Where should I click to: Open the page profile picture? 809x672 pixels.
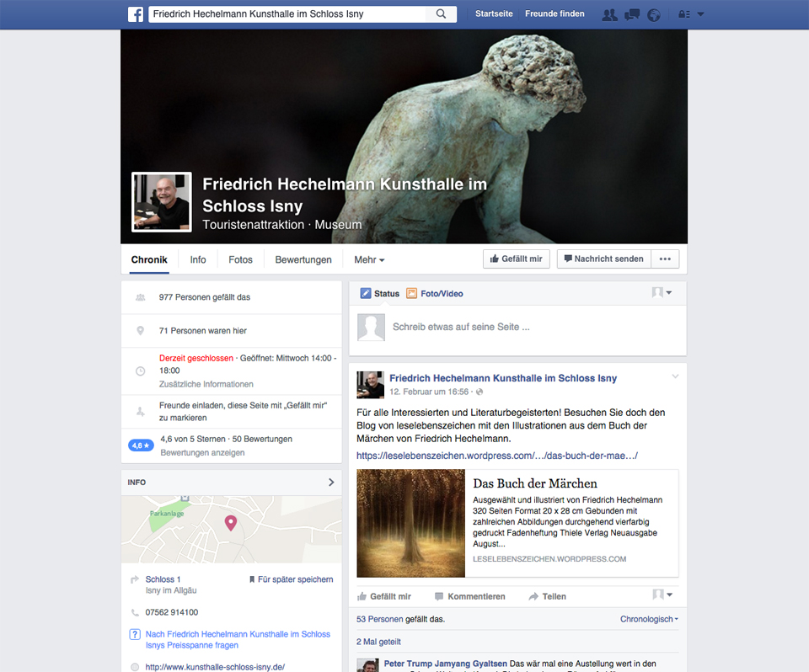pos(162,202)
